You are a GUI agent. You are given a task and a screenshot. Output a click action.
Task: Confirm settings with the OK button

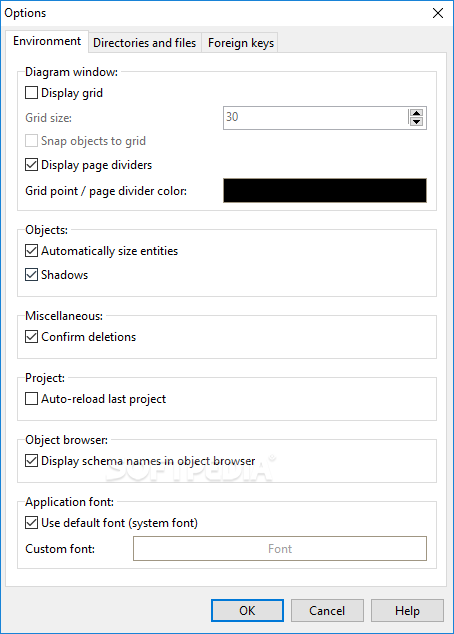pos(247,611)
